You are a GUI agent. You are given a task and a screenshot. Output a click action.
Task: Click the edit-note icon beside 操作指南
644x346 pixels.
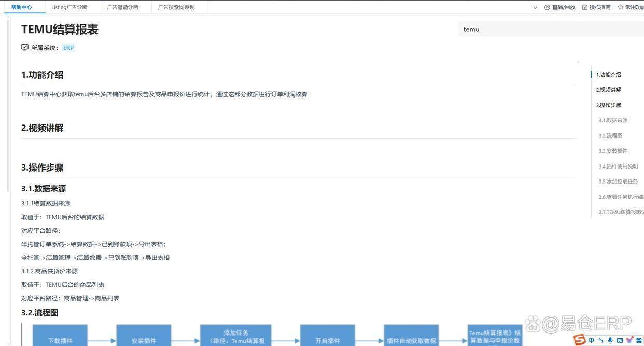pos(585,7)
